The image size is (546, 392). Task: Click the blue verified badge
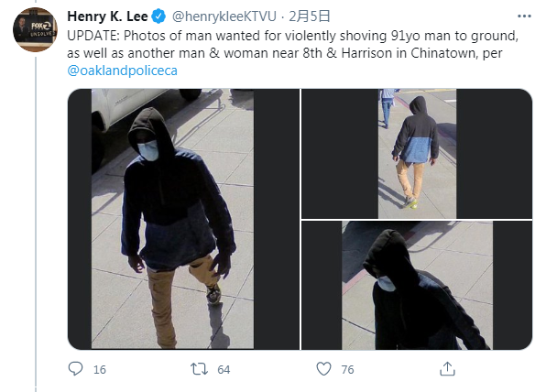pos(158,16)
